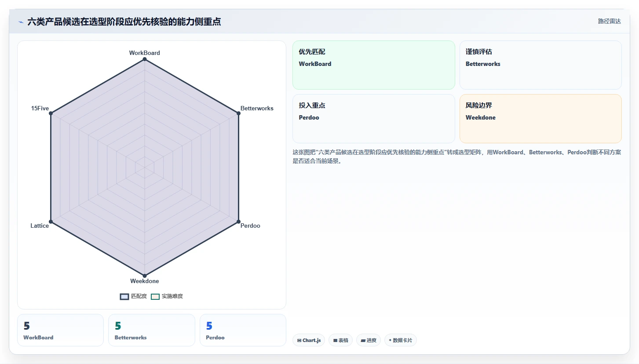Click the Perdoo axis label on the radar

coord(250,226)
